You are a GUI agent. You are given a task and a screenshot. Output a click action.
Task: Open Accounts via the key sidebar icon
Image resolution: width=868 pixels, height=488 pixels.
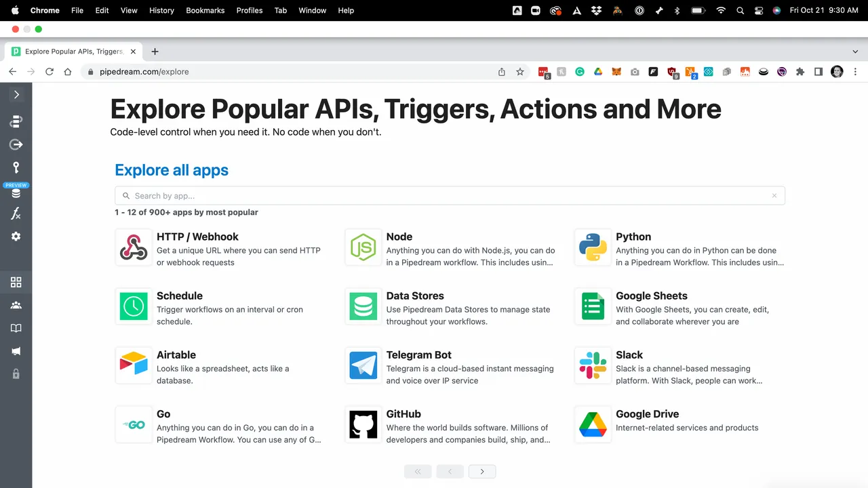click(x=16, y=167)
